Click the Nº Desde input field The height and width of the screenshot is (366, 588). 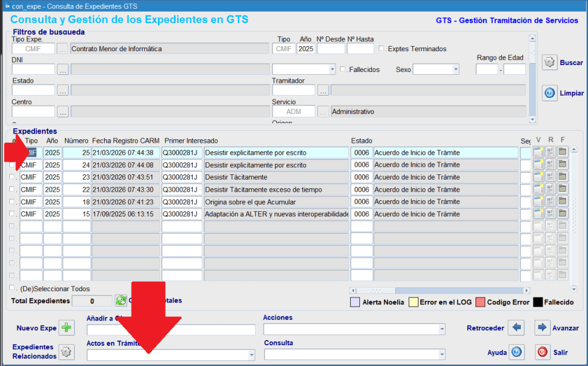[330, 49]
